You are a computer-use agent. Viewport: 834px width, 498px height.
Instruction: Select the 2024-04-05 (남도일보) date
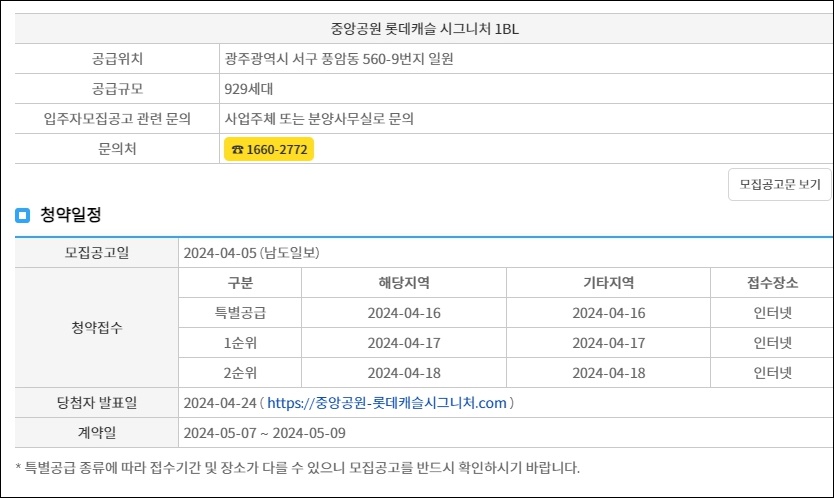[252, 253]
